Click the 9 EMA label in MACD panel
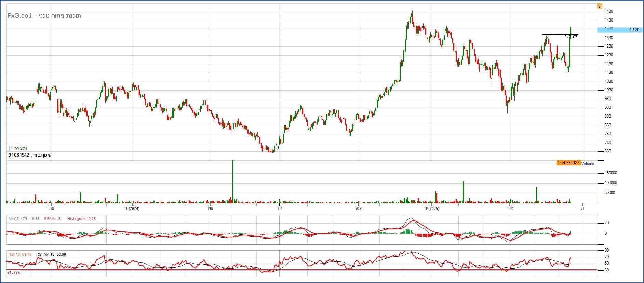The width and height of the screenshot is (644, 283). point(53,219)
